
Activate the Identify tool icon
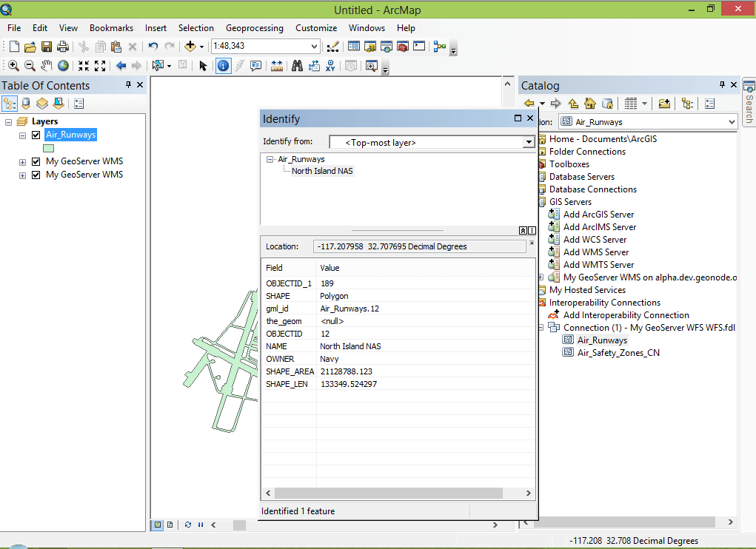(x=223, y=66)
